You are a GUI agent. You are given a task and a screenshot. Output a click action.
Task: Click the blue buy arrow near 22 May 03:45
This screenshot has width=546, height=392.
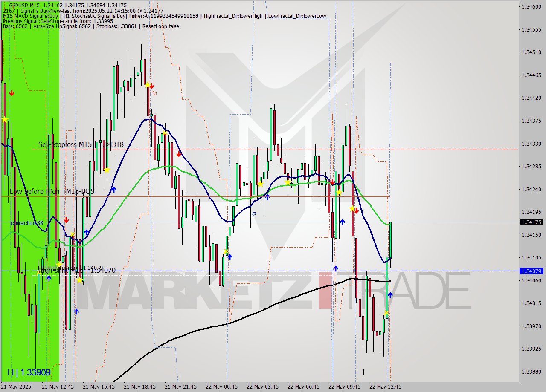click(x=267, y=196)
